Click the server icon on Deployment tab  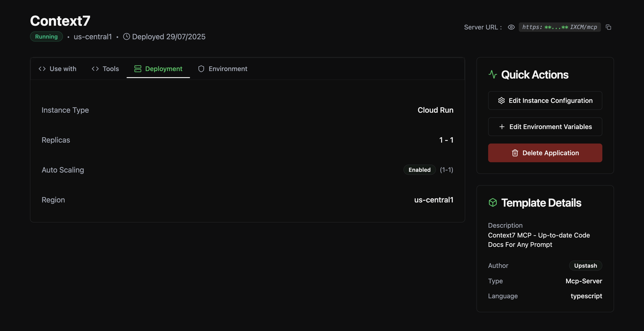(138, 69)
